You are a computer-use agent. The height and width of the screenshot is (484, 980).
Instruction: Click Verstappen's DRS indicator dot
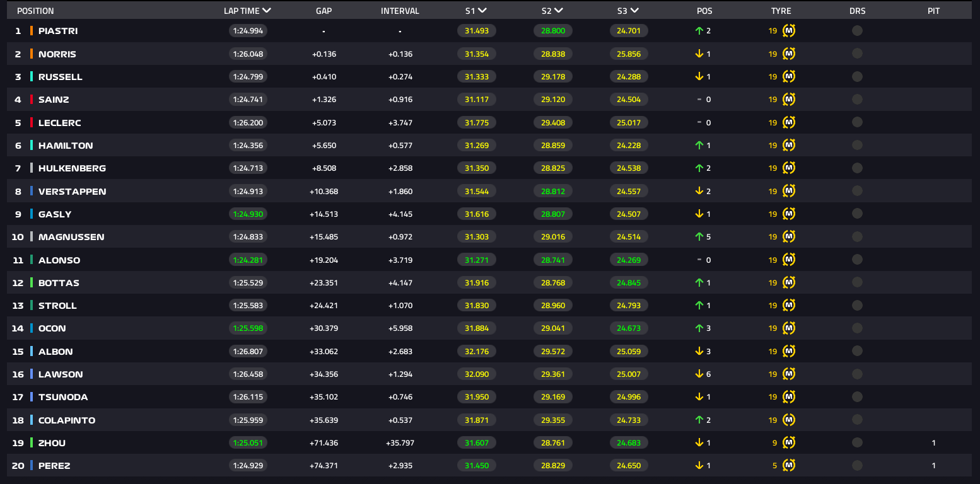(857, 191)
